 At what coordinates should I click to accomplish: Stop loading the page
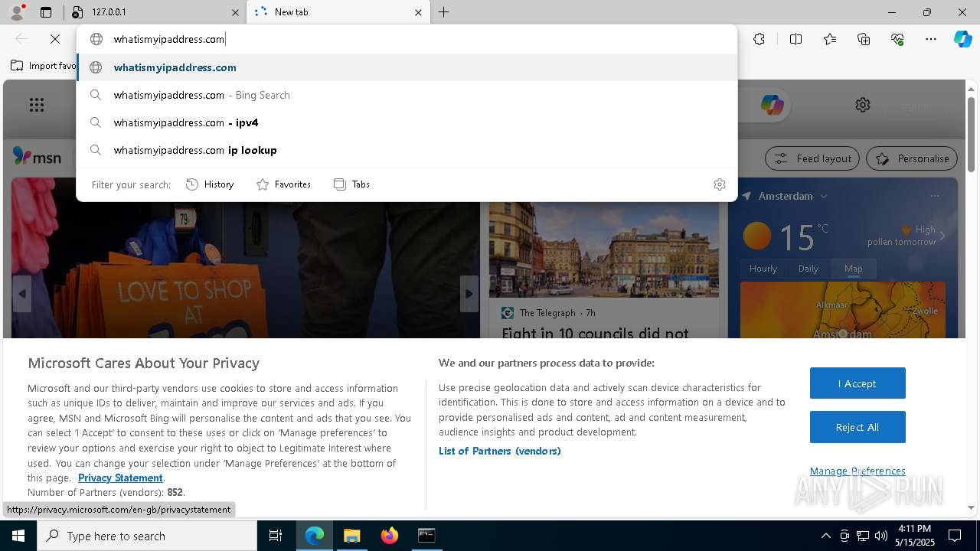(x=55, y=39)
